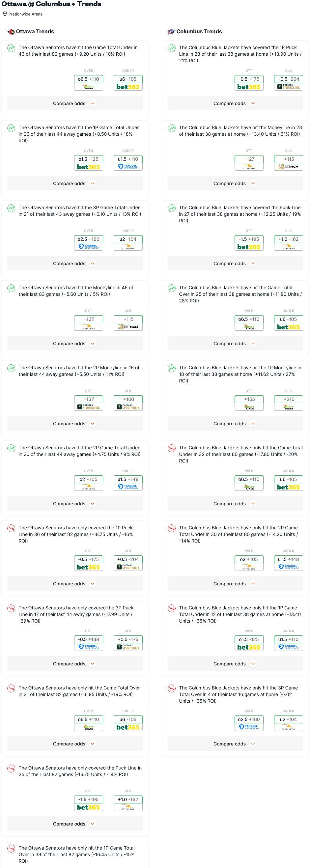Click the Columbus Blue Jackets logo icon
Image resolution: width=310 pixels, height=868 pixels.
171,32
